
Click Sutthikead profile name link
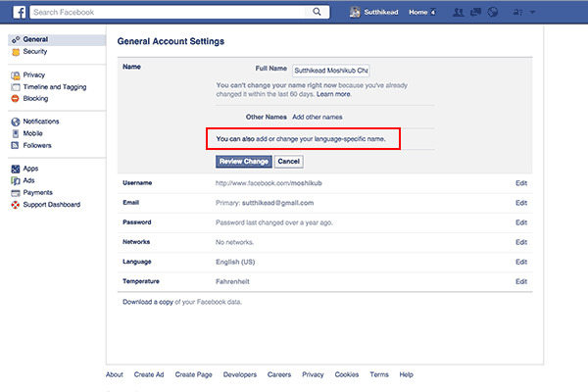381,12
